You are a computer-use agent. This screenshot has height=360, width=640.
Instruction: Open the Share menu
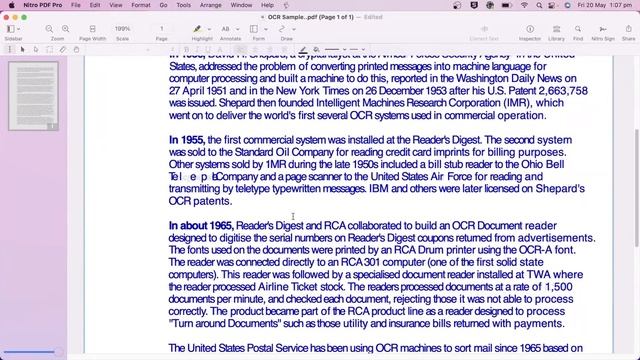[x=629, y=29]
